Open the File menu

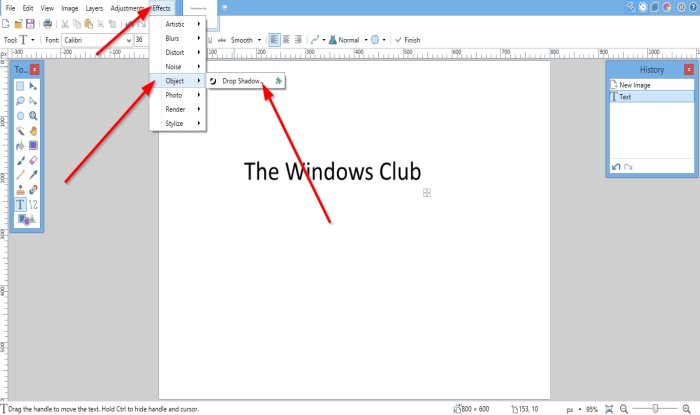[10, 8]
